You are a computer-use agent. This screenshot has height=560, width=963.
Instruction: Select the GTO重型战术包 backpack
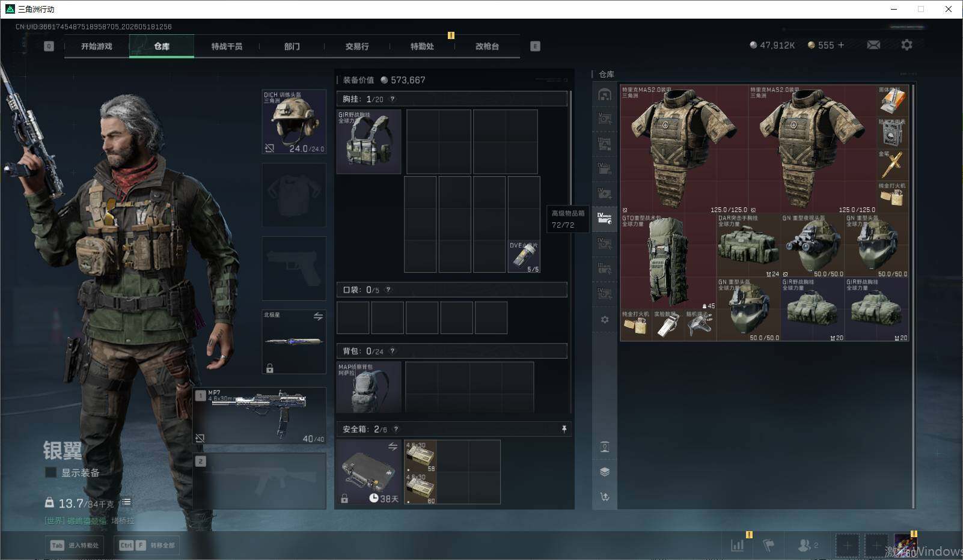click(x=668, y=262)
